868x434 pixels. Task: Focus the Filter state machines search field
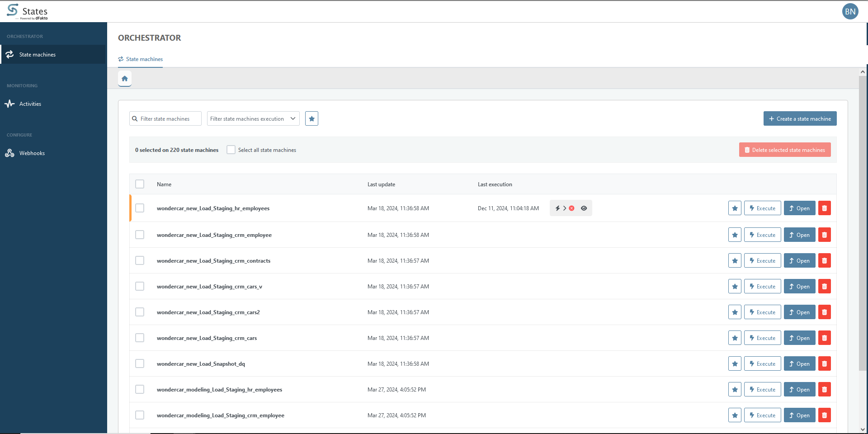[169, 119]
